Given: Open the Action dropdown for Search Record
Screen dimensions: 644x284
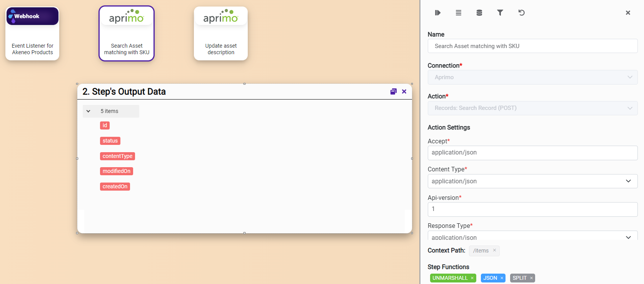Looking at the screenshot, I should click(532, 108).
